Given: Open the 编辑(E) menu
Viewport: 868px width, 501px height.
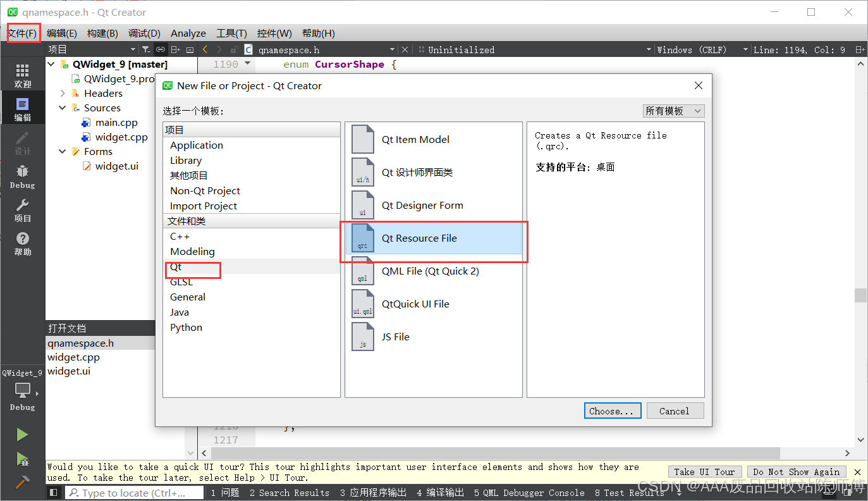Looking at the screenshot, I should (62, 34).
